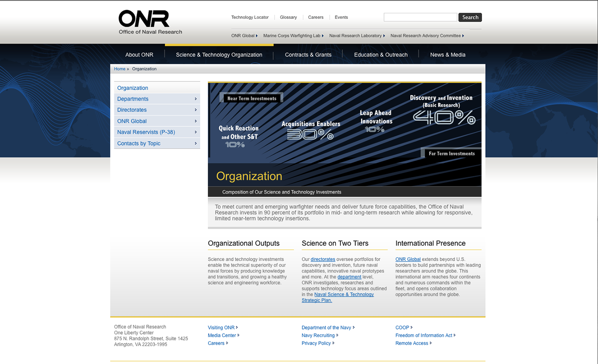This screenshot has height=364, width=598.
Task: Click the Discovery and Invention 40% graphic
Action: pyautogui.click(x=444, y=110)
